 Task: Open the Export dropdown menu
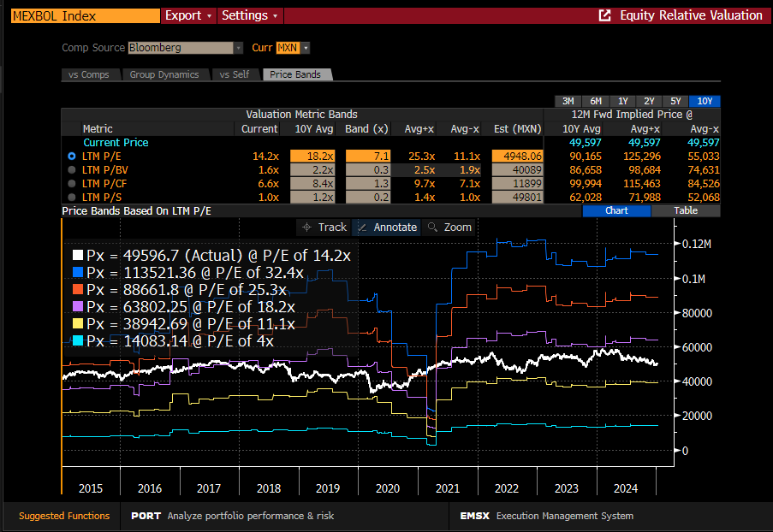tap(188, 15)
